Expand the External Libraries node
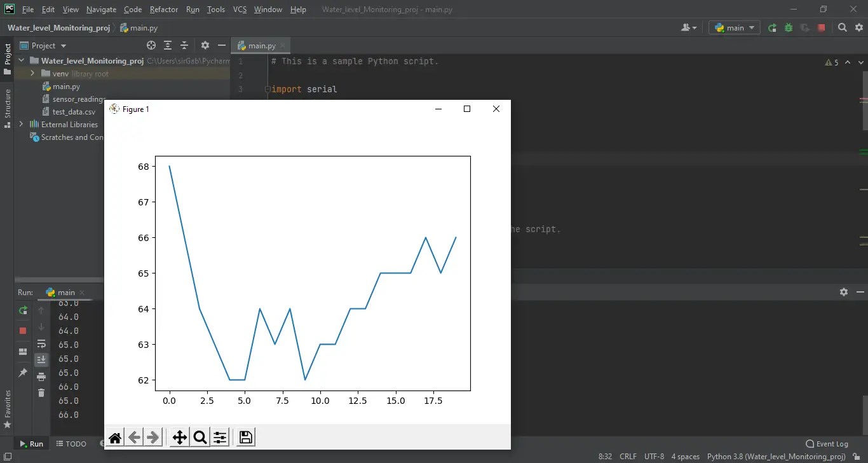Screen dimensions: 868x463 (21, 124)
